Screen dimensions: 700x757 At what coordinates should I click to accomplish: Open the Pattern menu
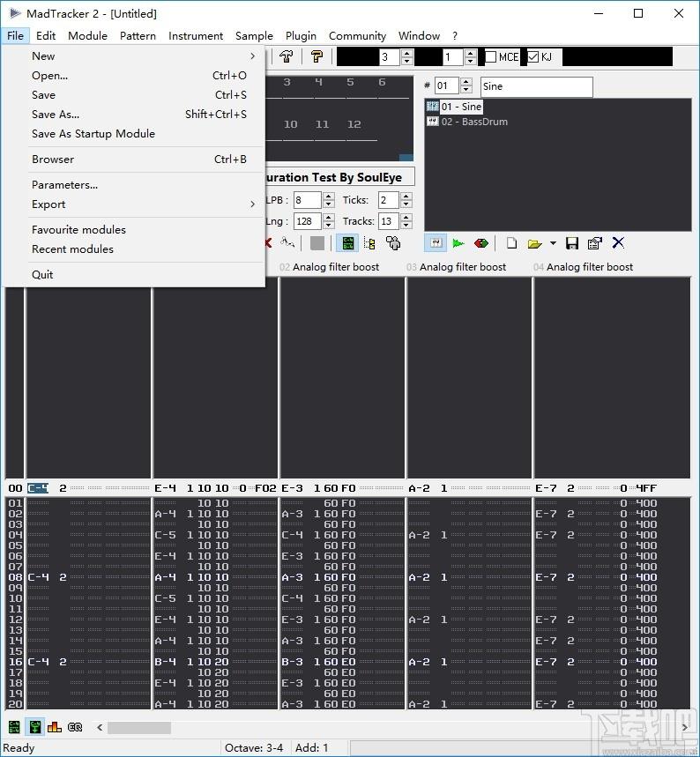click(138, 36)
